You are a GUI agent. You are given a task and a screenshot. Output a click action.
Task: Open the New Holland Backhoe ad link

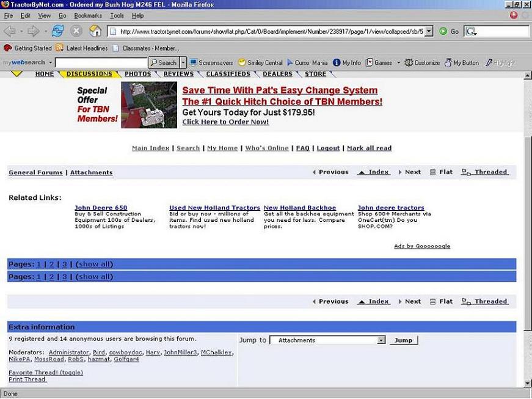pos(299,208)
